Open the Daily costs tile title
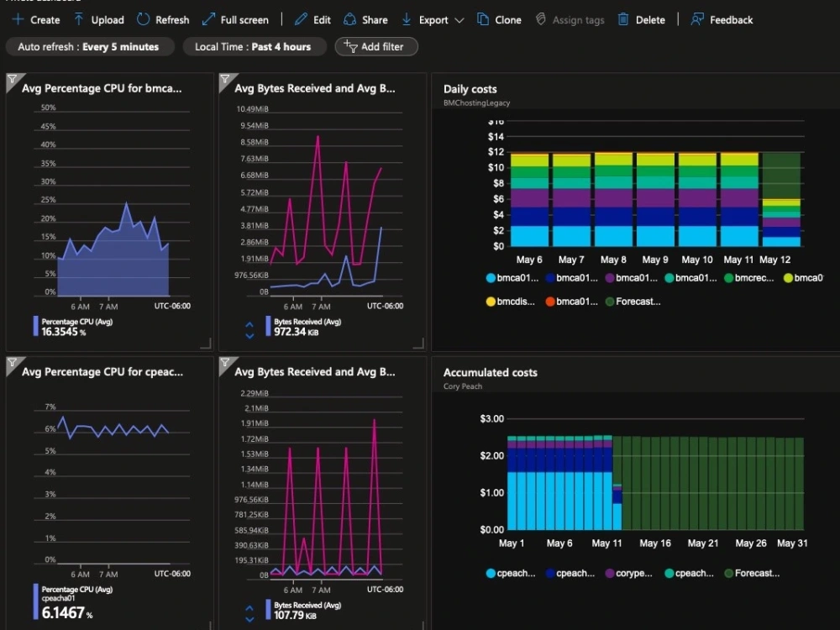The width and height of the screenshot is (840, 630). pyautogui.click(x=470, y=89)
